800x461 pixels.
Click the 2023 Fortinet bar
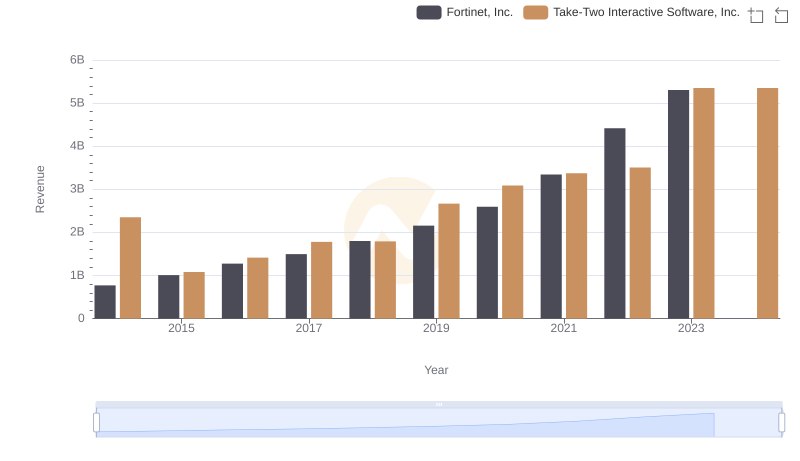click(679, 204)
